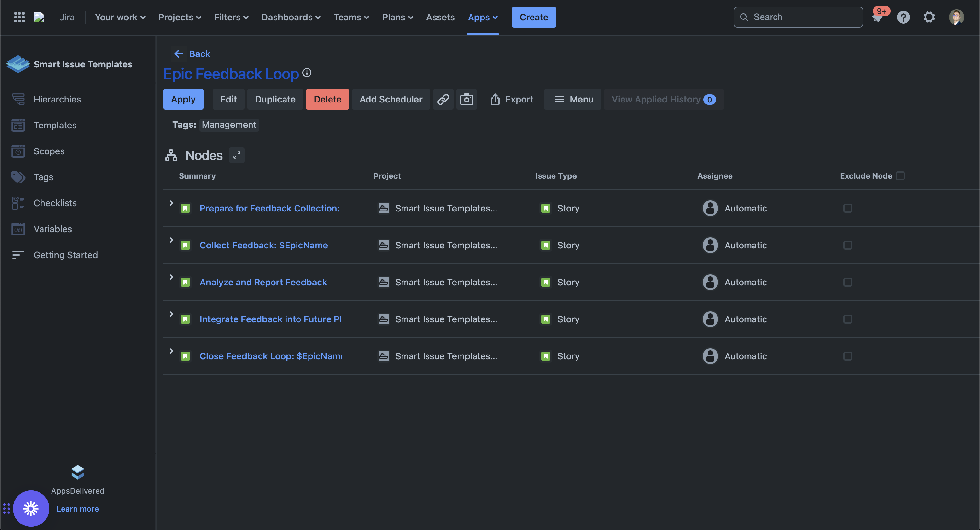Check exclude box for Analyze and Report Feedback
This screenshot has height=530, width=980.
tap(847, 282)
